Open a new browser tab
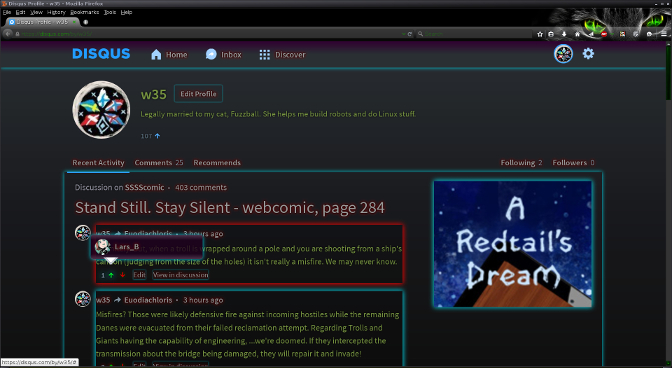This screenshot has height=368, width=672. 86,21
